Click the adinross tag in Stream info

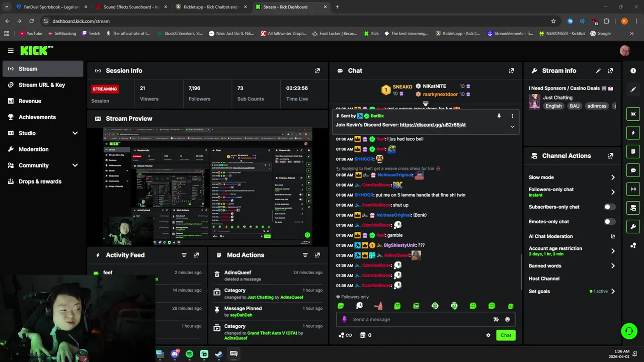[x=597, y=106]
